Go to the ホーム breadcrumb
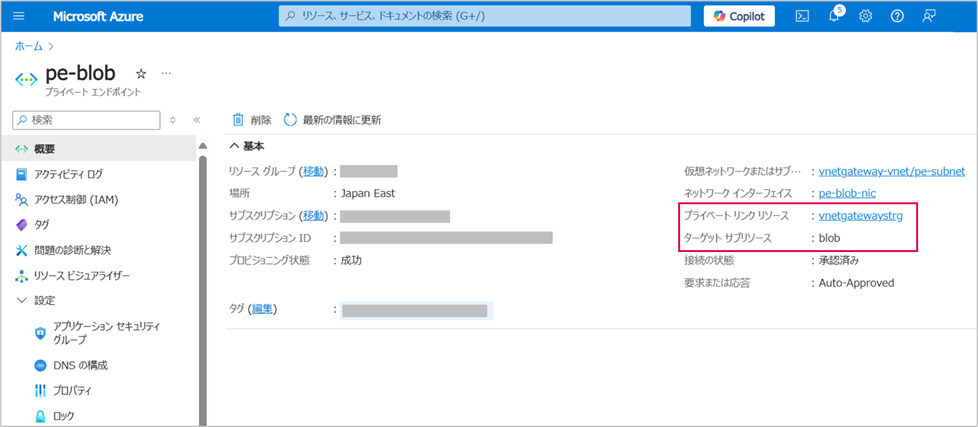Screen dimensions: 978x427 coord(29,46)
